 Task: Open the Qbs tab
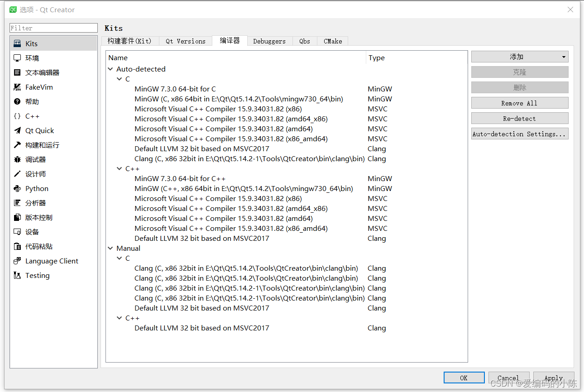coord(305,41)
